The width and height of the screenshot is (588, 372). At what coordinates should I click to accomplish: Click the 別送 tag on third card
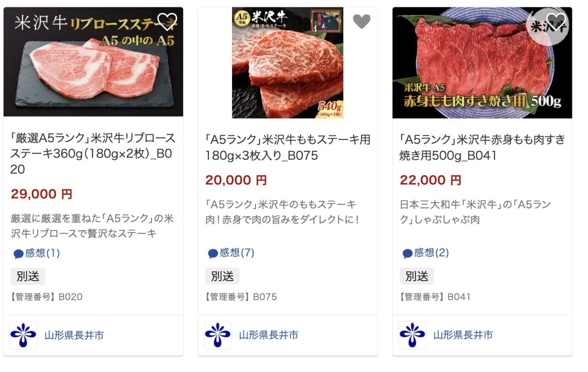(x=417, y=276)
